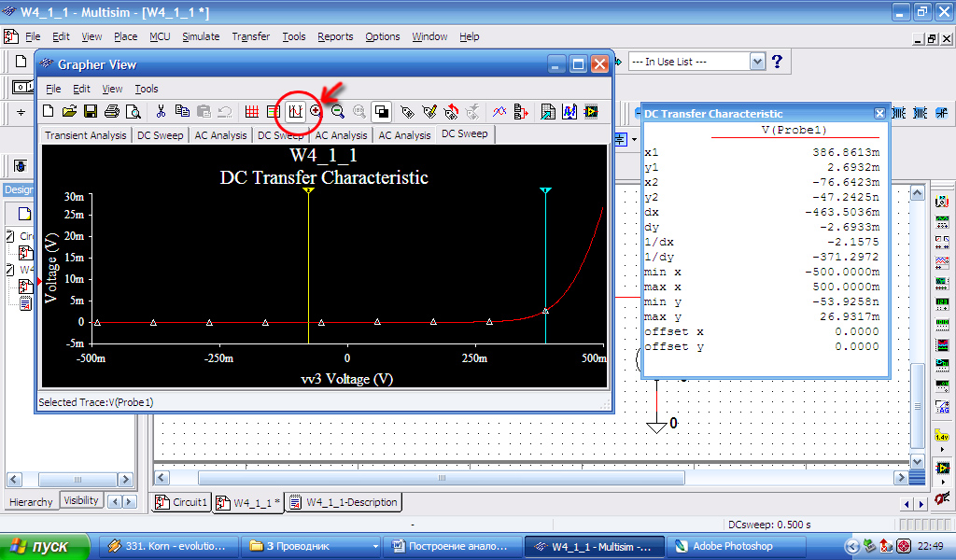The height and width of the screenshot is (560, 956).
Task: Open the Simulate menu in Multisim
Action: [201, 36]
